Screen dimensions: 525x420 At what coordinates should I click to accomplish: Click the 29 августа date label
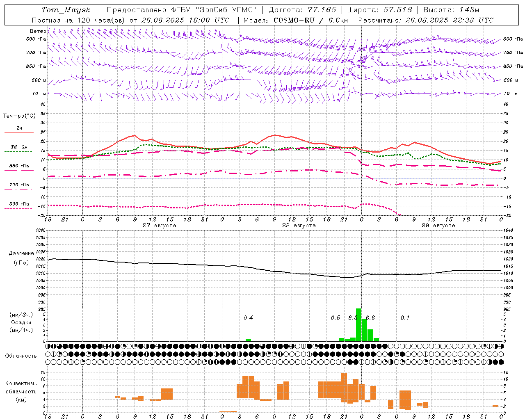(438, 226)
